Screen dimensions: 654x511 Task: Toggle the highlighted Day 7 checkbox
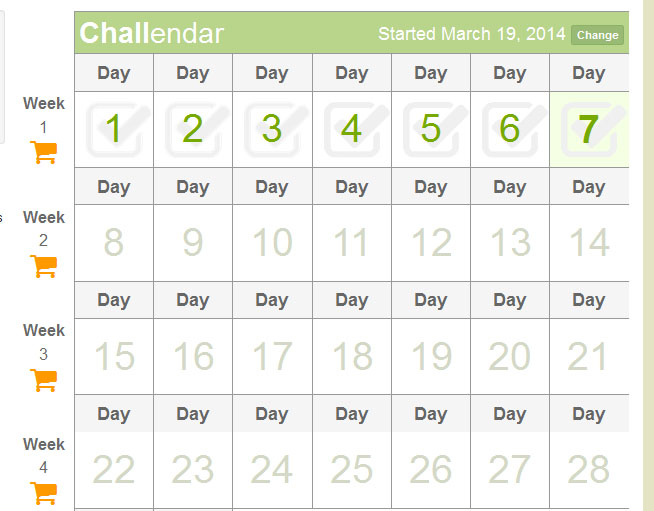pyautogui.click(x=589, y=130)
